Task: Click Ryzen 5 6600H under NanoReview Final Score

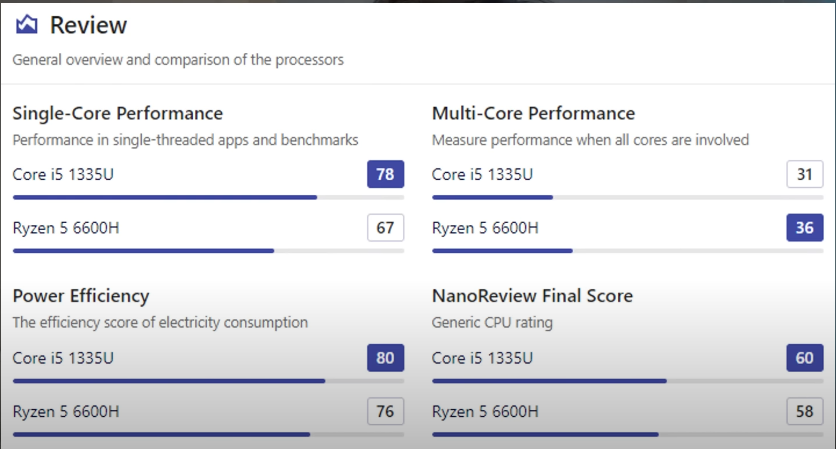Action: [485, 412]
